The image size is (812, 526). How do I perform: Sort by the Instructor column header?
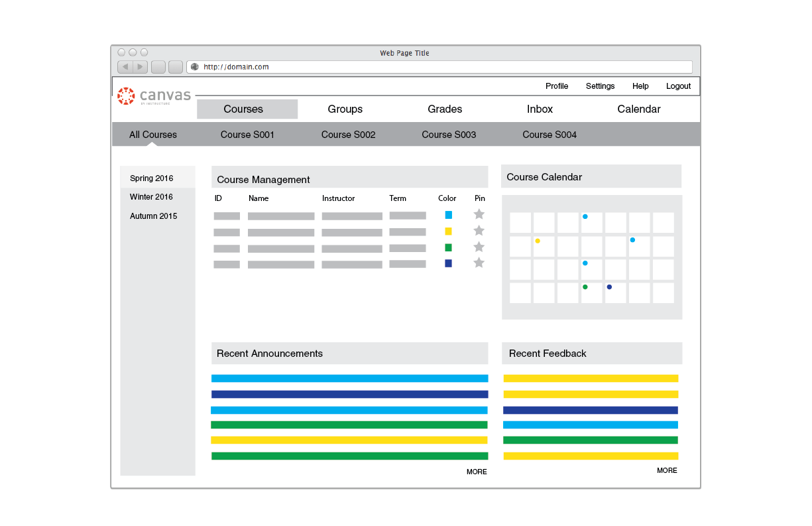point(338,198)
